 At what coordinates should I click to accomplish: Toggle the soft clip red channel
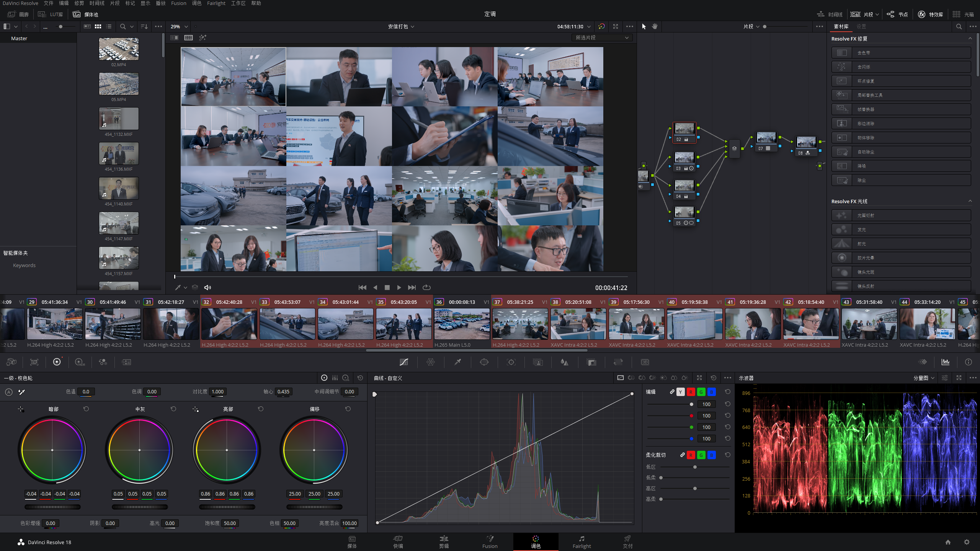point(691,455)
